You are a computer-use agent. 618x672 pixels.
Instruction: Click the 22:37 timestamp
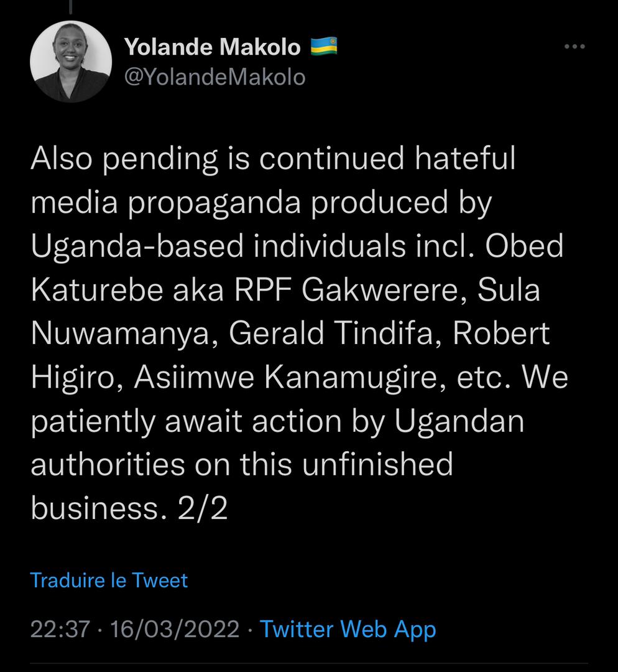pyautogui.click(x=60, y=629)
